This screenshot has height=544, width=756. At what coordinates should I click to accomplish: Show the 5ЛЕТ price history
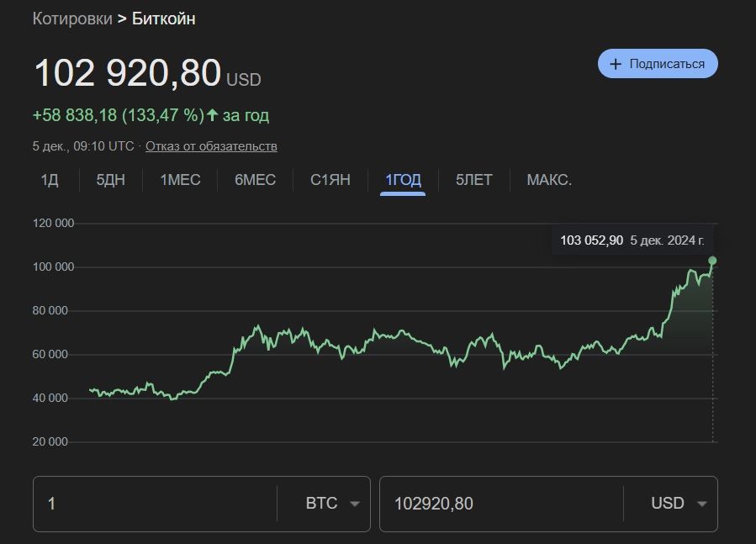coord(473,180)
